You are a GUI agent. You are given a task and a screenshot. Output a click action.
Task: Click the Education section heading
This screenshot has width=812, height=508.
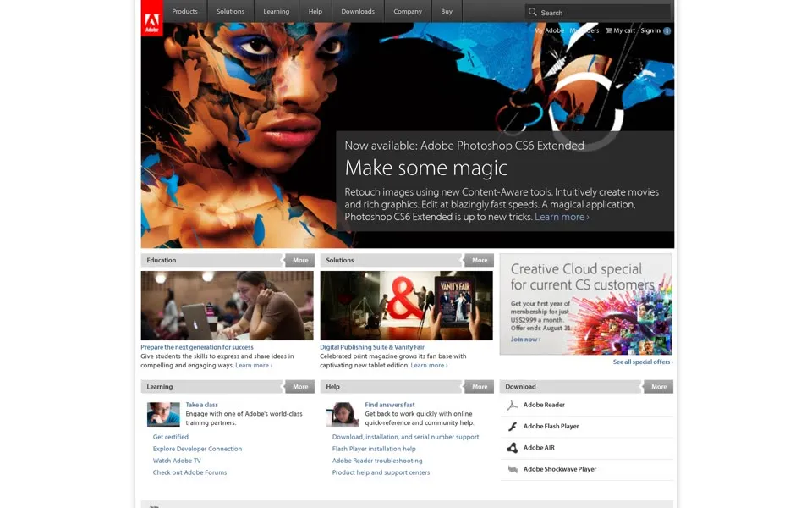161,260
